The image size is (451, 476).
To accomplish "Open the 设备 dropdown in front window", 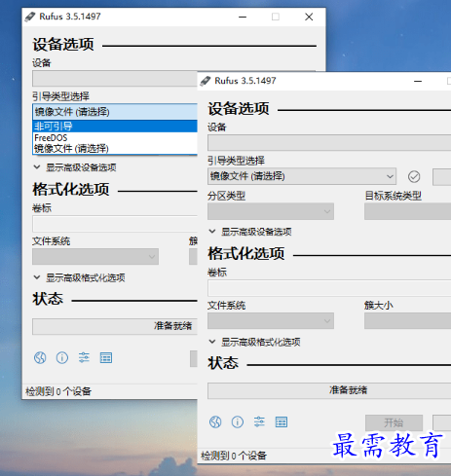I will click(329, 142).
